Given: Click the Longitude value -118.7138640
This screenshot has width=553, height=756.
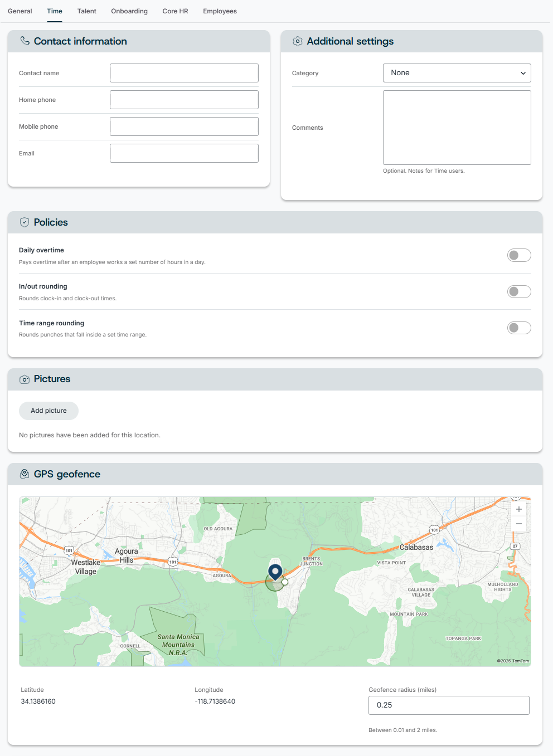Looking at the screenshot, I should click(215, 701).
